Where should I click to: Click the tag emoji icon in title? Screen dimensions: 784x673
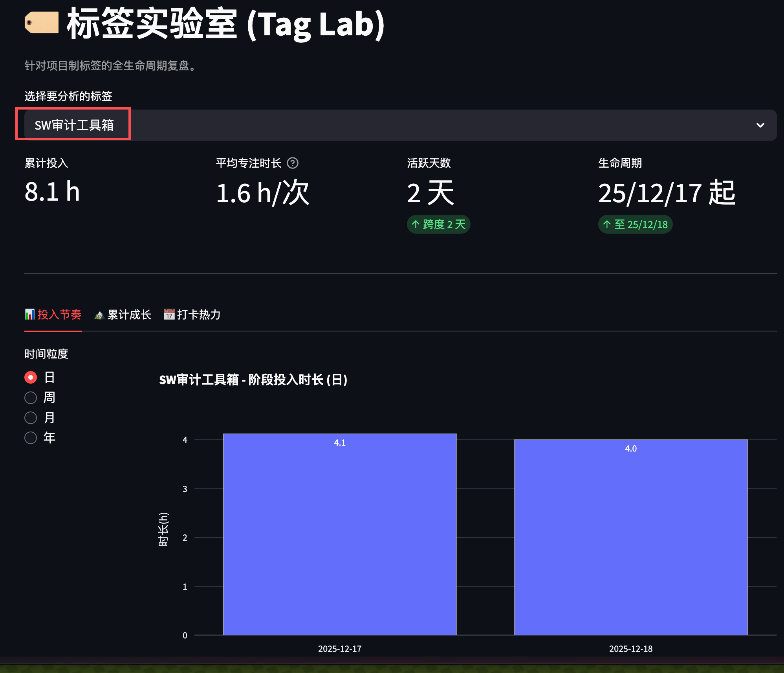pyautogui.click(x=42, y=23)
